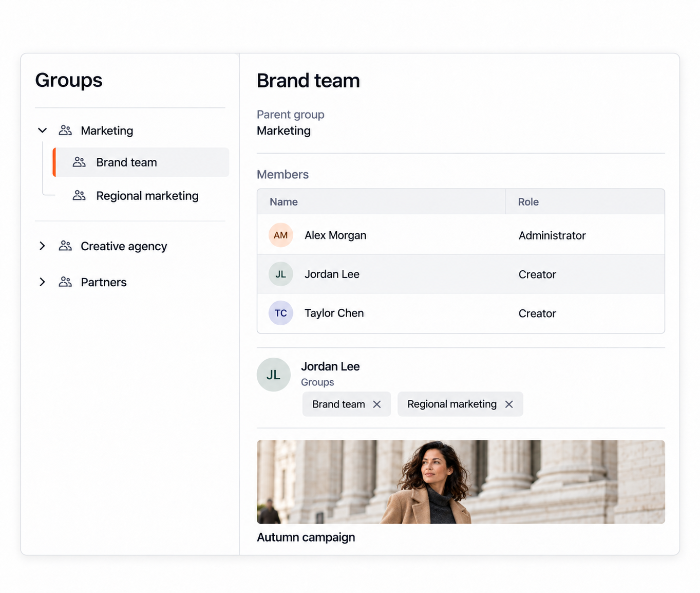Click the Brand team chip label
700x593 pixels.
(338, 404)
